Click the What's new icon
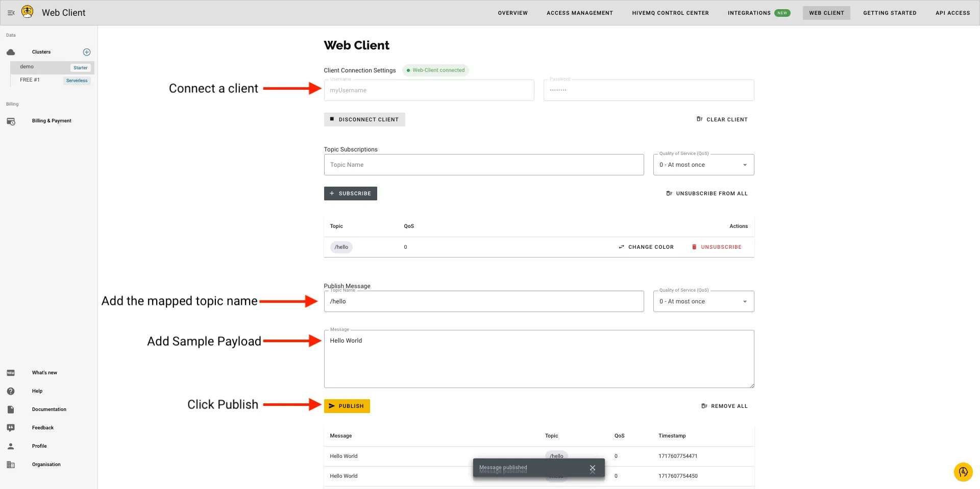Viewport: 980px width, 489px height. [11, 373]
